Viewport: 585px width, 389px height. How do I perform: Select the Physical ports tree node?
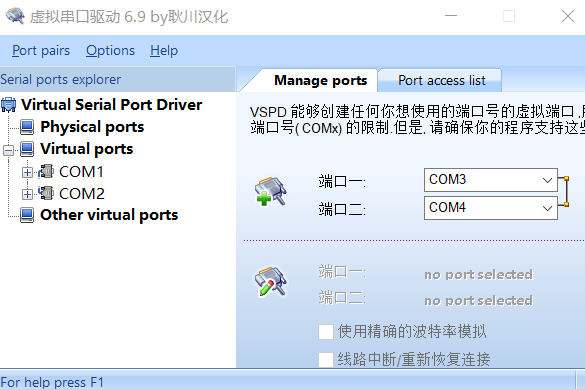click(92, 127)
